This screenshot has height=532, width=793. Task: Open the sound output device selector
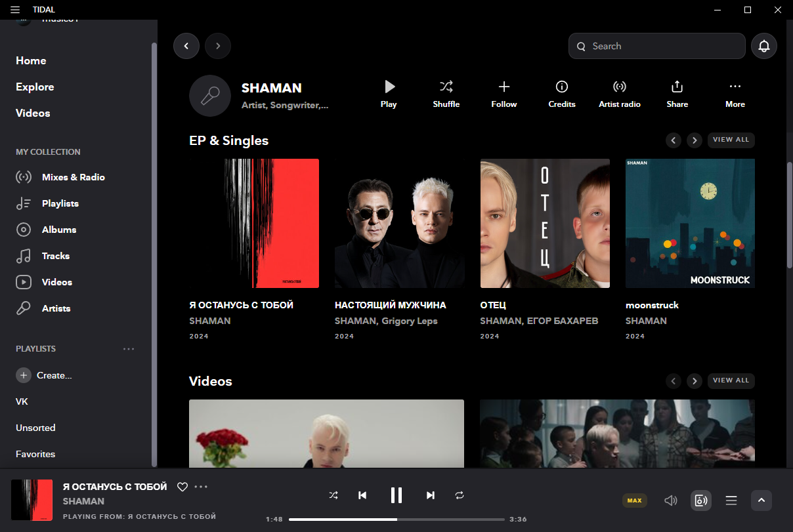(x=701, y=501)
